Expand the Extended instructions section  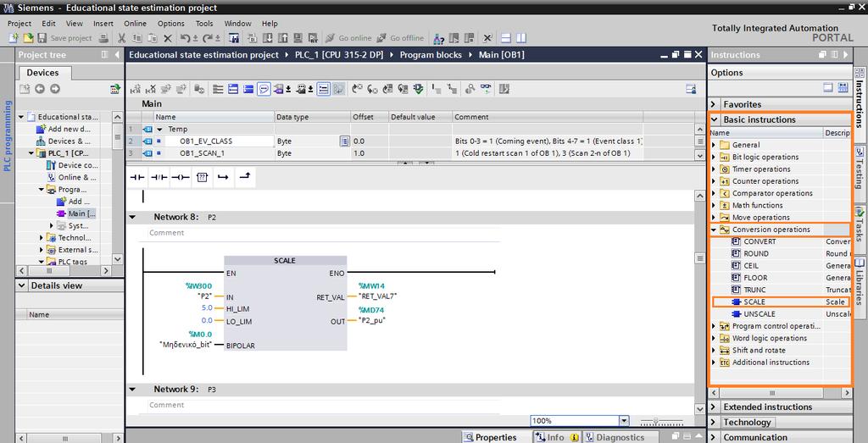(x=714, y=407)
